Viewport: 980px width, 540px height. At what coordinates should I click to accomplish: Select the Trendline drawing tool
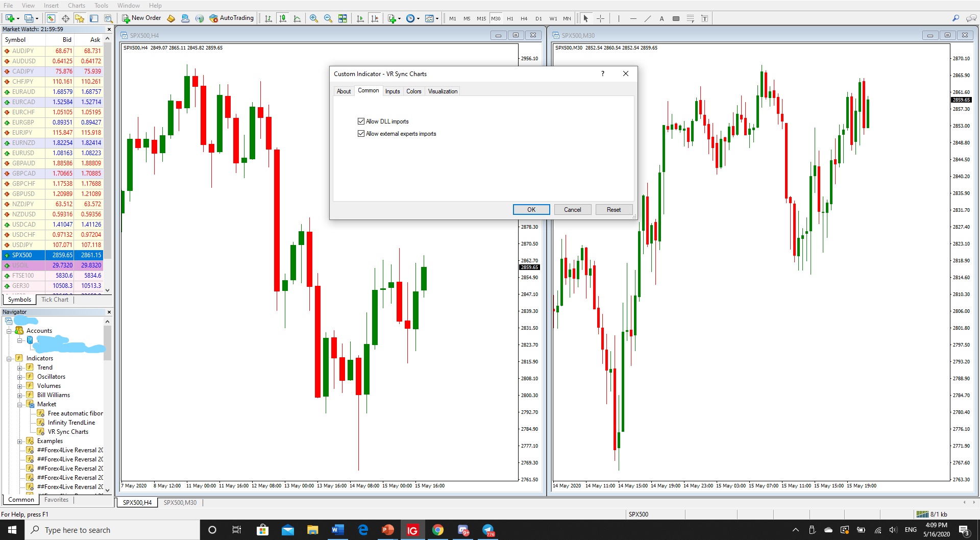(x=648, y=18)
